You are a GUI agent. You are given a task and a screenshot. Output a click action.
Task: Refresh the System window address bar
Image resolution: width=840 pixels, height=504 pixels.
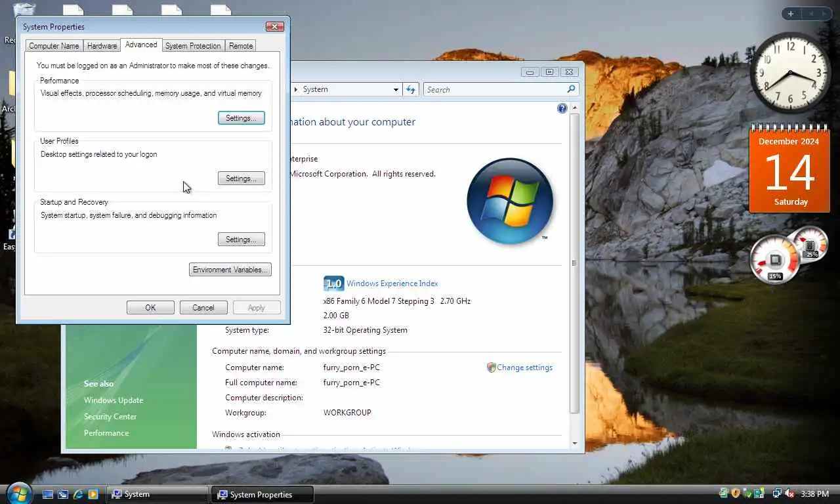(411, 89)
